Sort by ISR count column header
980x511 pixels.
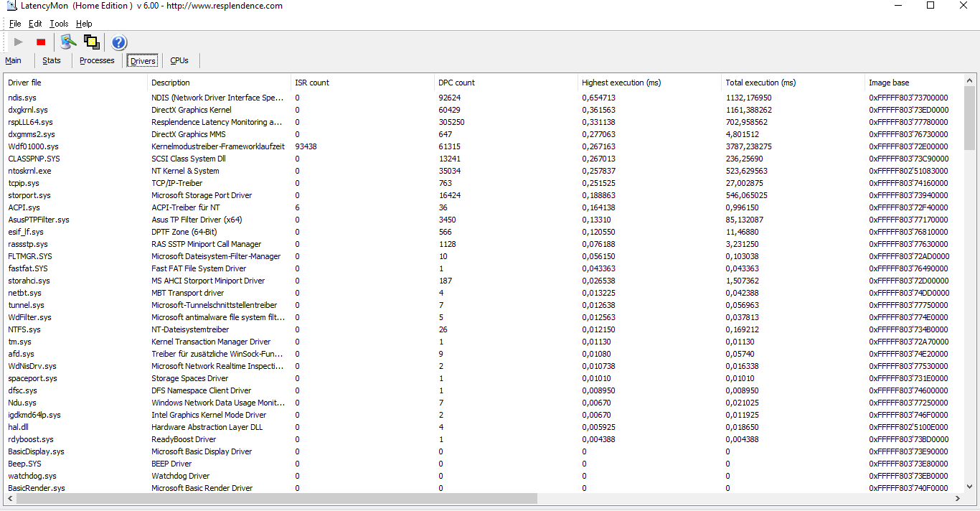click(362, 83)
